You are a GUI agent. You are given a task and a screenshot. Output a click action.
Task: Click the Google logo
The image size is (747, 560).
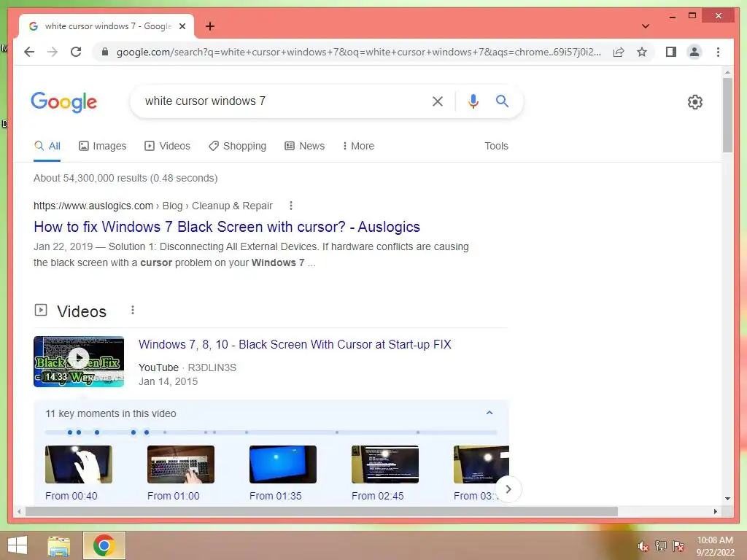pos(64,102)
